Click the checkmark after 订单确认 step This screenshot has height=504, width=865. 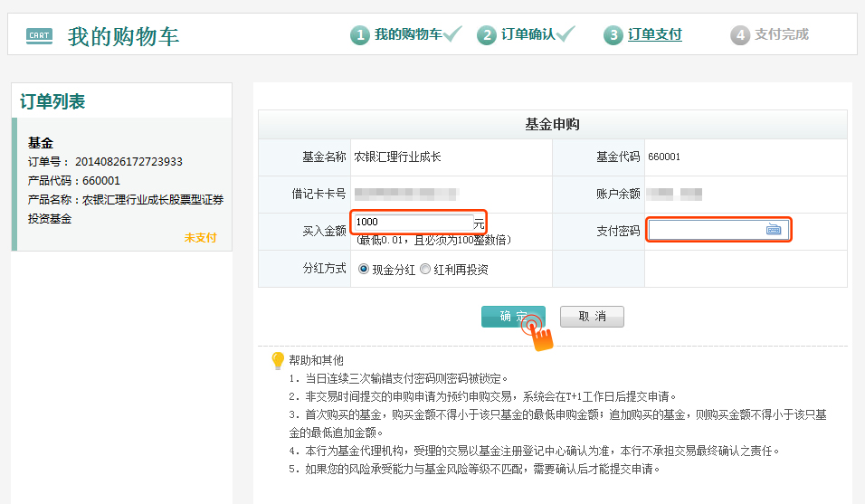[x=566, y=34]
